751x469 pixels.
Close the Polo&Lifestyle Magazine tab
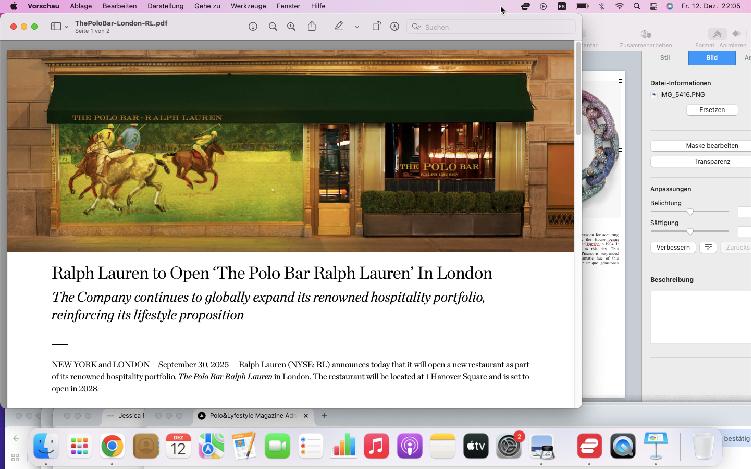coord(306,415)
